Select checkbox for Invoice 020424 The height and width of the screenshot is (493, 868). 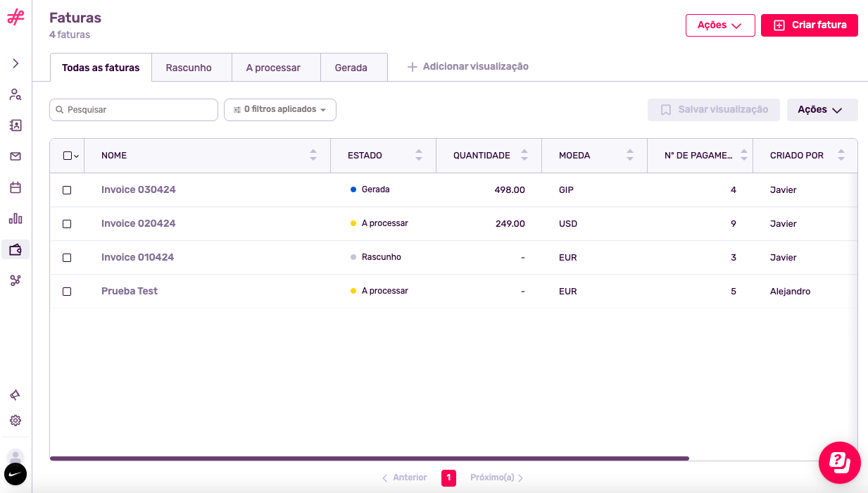click(x=67, y=224)
